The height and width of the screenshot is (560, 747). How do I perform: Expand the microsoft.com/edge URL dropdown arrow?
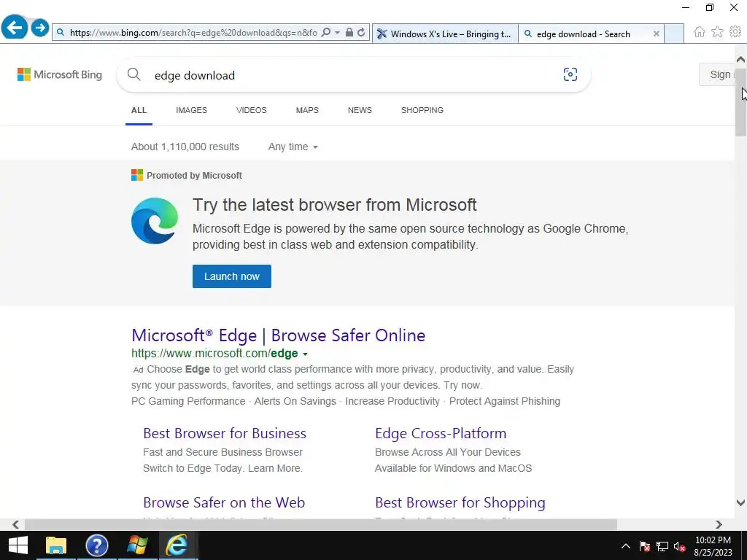(x=306, y=354)
